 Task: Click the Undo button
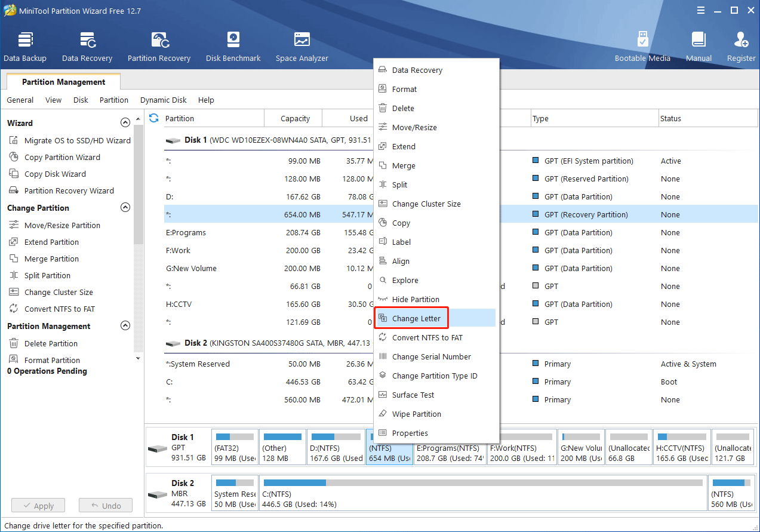tap(106, 506)
